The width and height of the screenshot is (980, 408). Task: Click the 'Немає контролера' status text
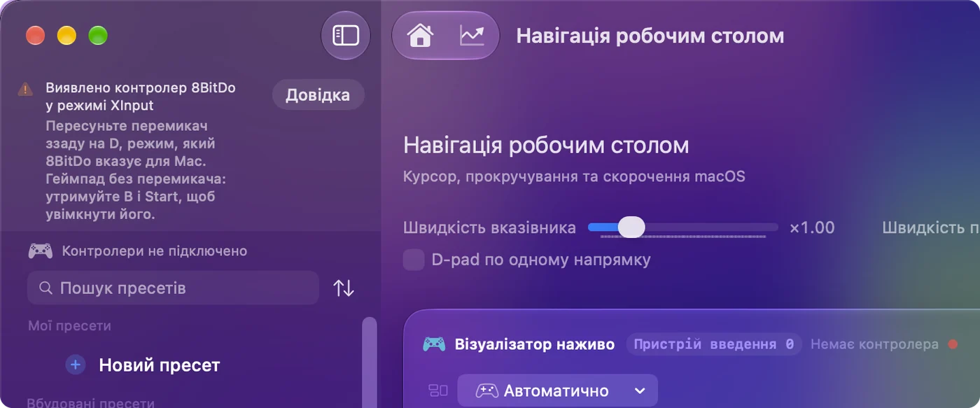tap(874, 344)
